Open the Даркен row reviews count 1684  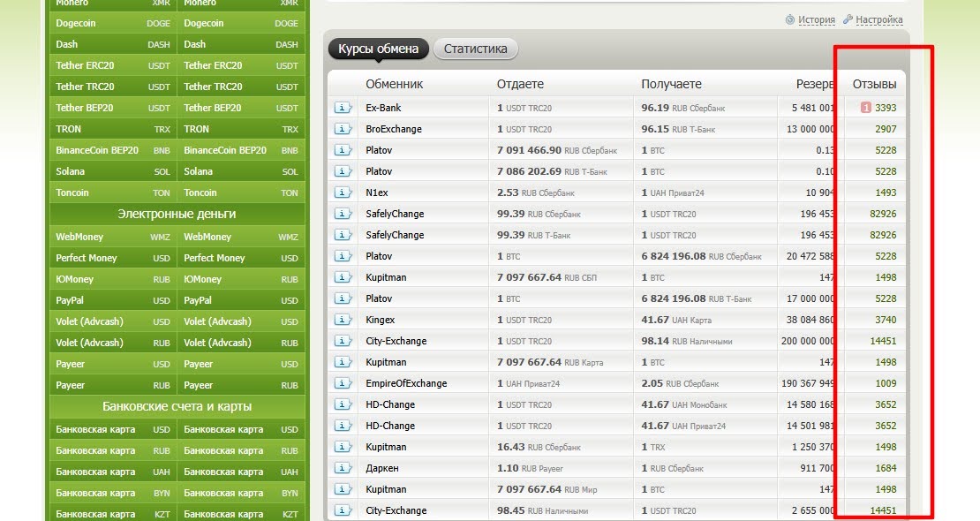click(x=885, y=468)
